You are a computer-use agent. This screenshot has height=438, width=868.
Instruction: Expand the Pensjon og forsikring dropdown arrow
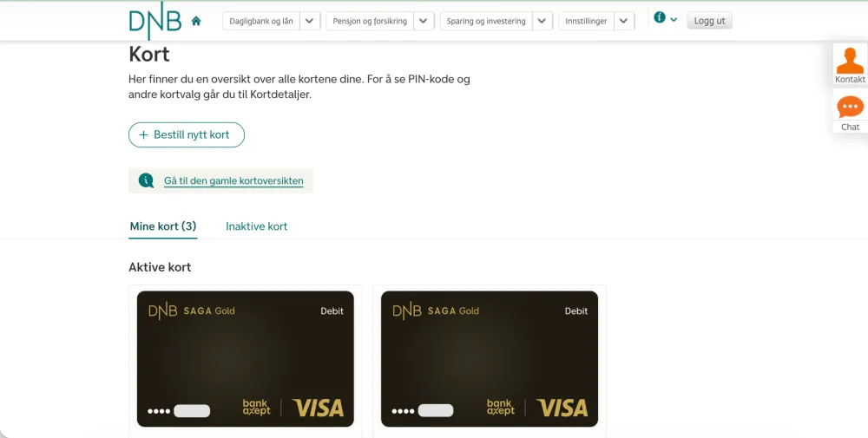424,21
